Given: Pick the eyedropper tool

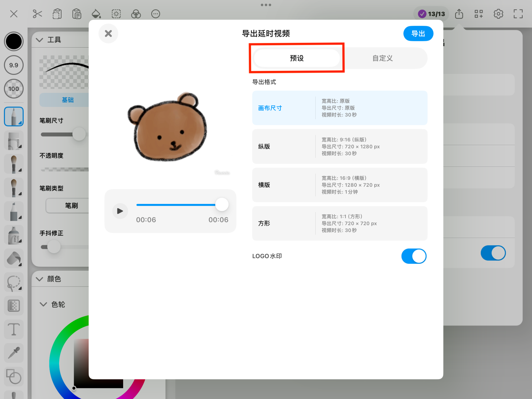Looking at the screenshot, I should 14,353.
